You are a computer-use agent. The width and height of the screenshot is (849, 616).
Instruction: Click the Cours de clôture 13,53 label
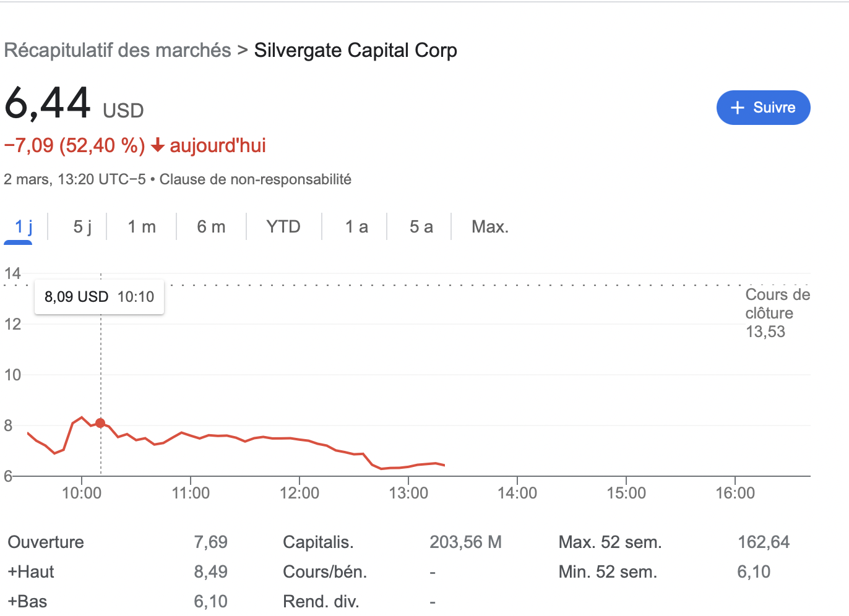tap(777, 313)
